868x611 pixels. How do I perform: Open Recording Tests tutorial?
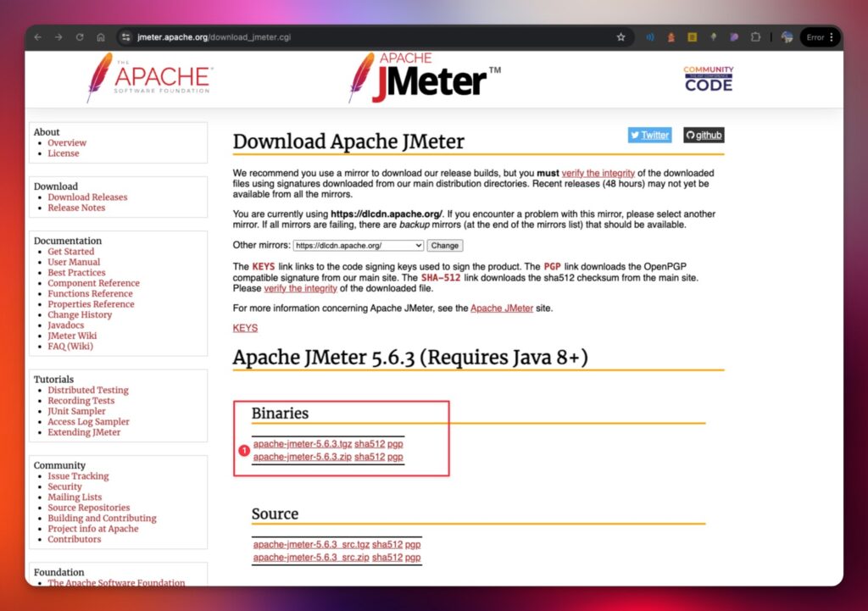pyautogui.click(x=81, y=401)
